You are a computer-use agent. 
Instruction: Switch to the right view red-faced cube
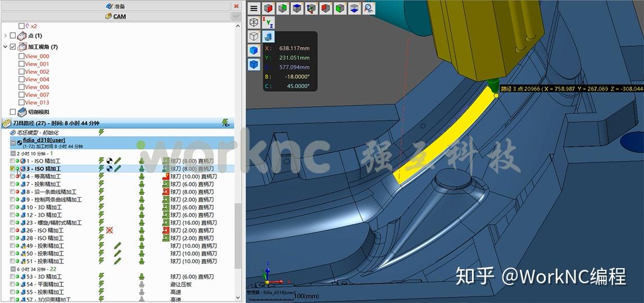tap(268, 8)
